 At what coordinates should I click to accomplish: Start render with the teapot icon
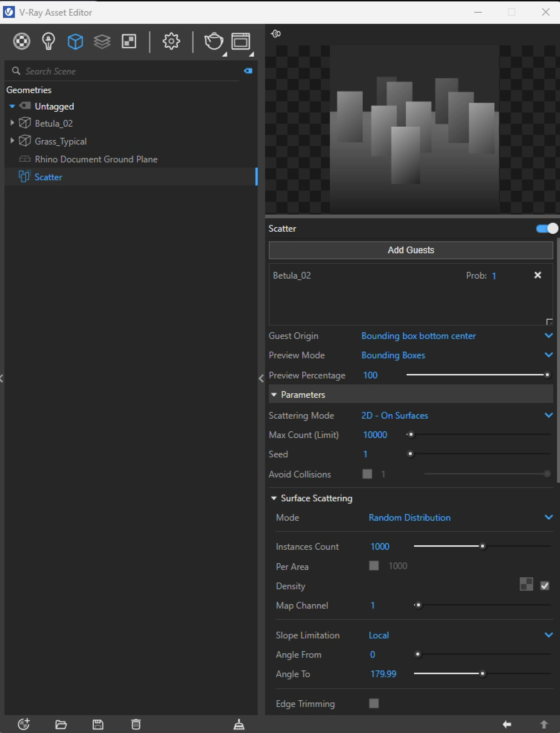point(214,41)
